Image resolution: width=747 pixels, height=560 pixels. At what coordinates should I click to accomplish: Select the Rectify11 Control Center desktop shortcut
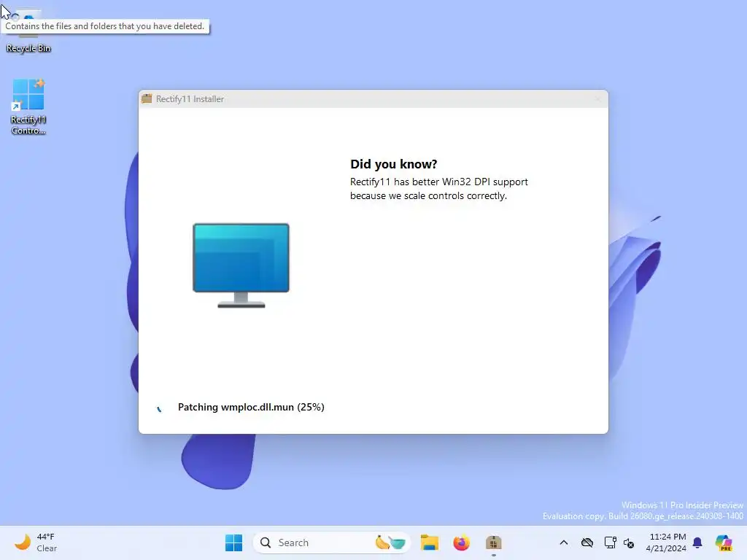(x=28, y=107)
